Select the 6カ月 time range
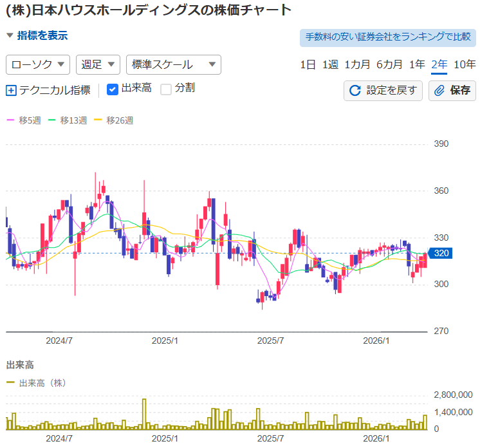The image size is (480, 448). 389,64
